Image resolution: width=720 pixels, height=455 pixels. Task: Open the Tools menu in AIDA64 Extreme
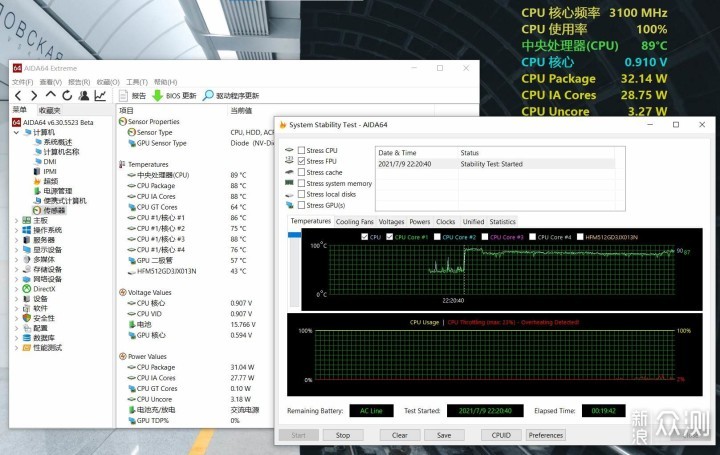click(137, 82)
